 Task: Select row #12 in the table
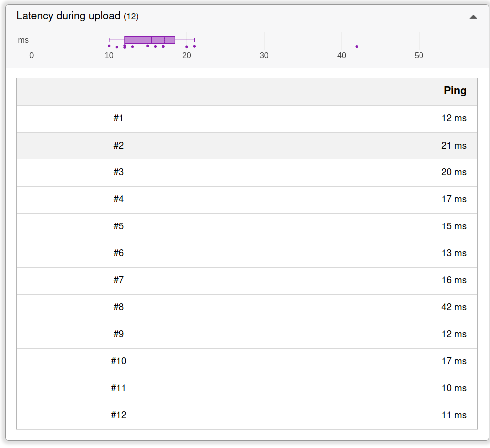click(118, 415)
